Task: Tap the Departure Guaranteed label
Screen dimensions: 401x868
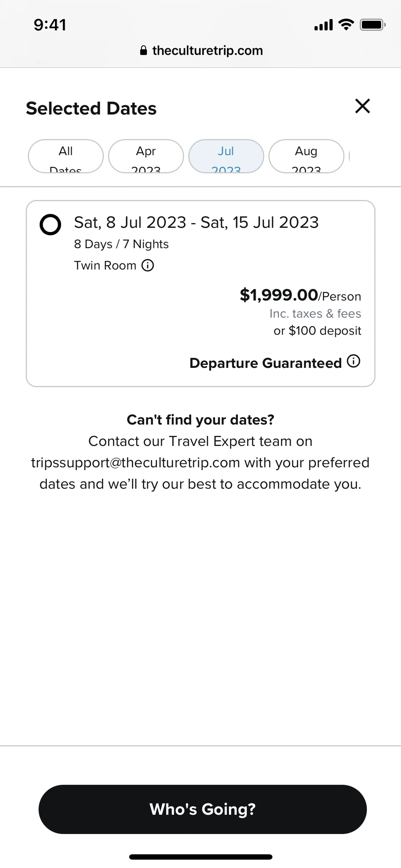Action: click(265, 363)
